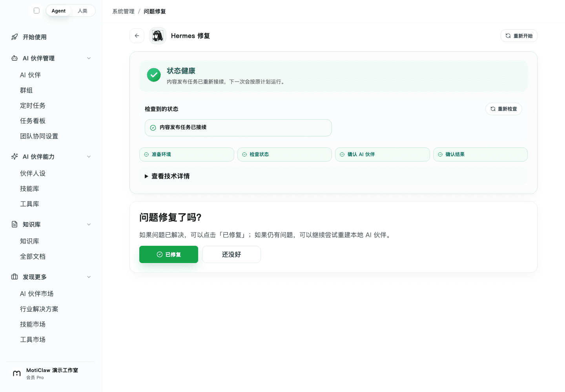
Task: Click the 问题修复了吗? heading
Action: 170,218
